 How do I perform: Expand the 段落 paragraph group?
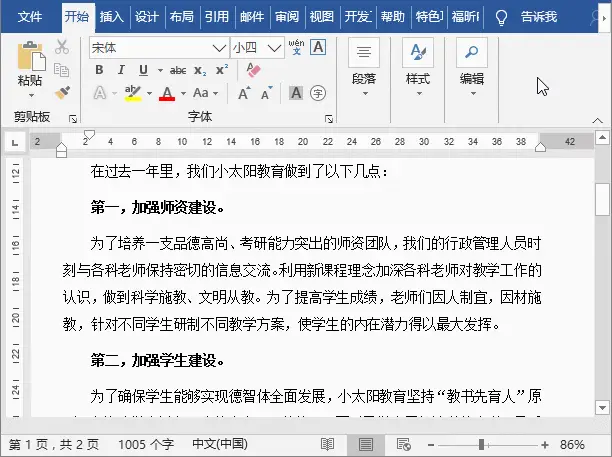(x=364, y=68)
